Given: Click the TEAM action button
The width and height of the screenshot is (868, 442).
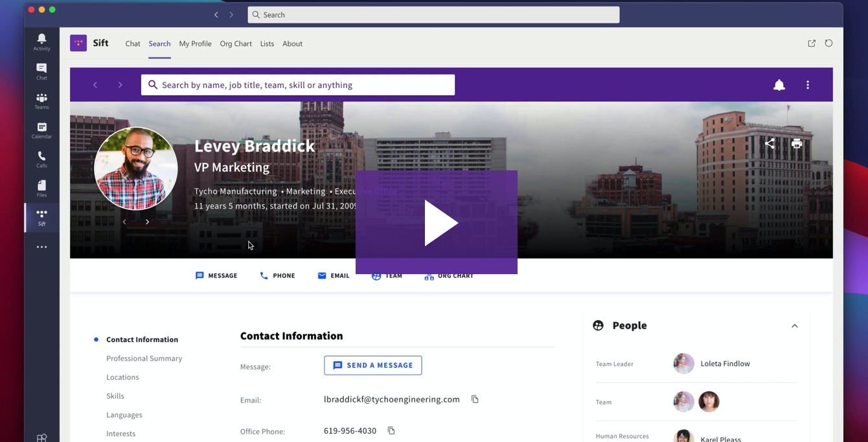Looking at the screenshot, I should [387, 275].
